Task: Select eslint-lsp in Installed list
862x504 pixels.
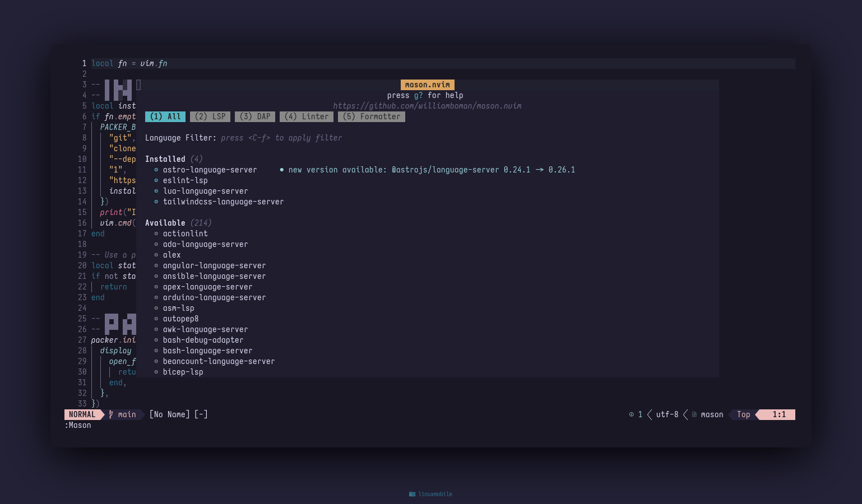Action: 185,180
